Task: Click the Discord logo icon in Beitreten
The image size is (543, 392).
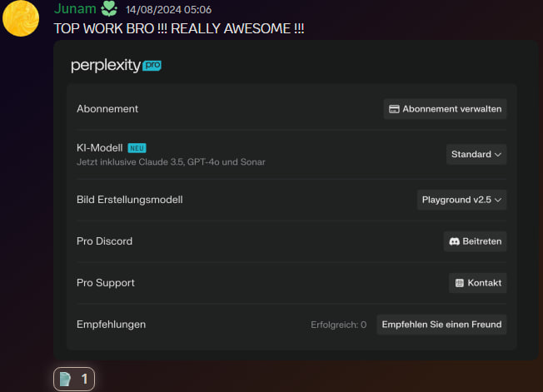Action: (455, 241)
